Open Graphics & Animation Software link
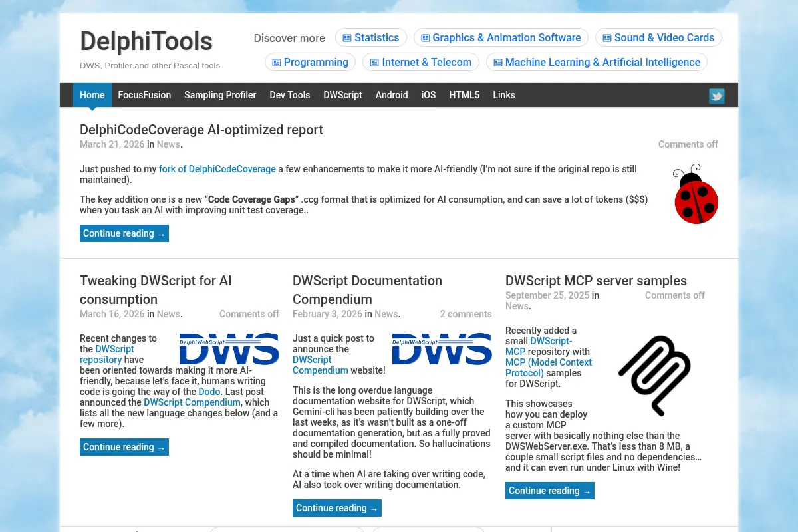 click(x=501, y=38)
